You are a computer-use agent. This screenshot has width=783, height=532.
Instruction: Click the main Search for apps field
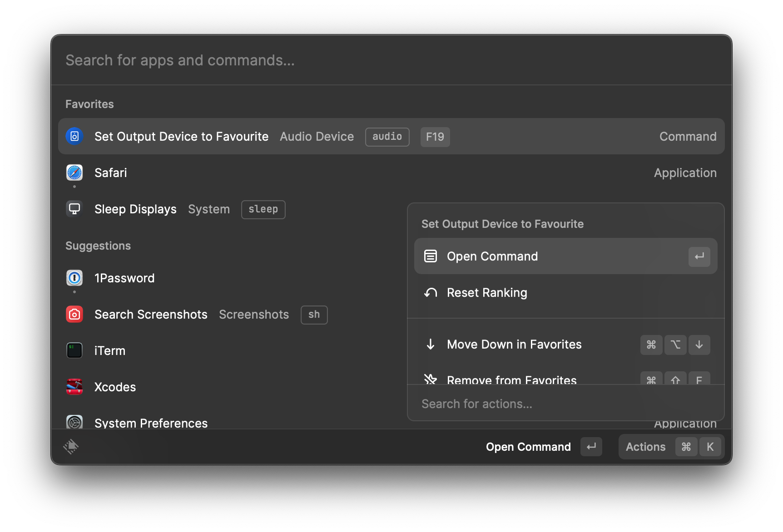[x=180, y=60]
